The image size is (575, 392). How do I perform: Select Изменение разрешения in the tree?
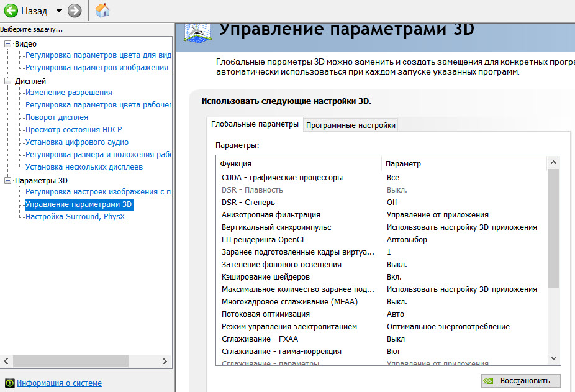[69, 93]
